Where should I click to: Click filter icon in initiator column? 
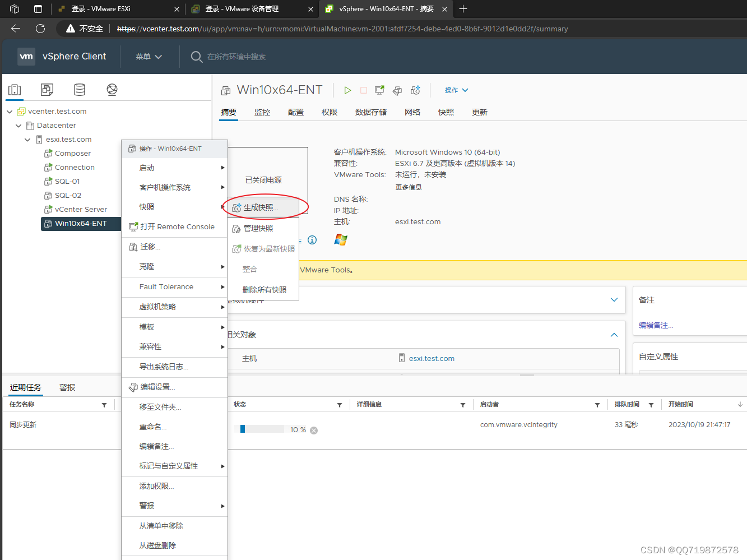coord(597,405)
